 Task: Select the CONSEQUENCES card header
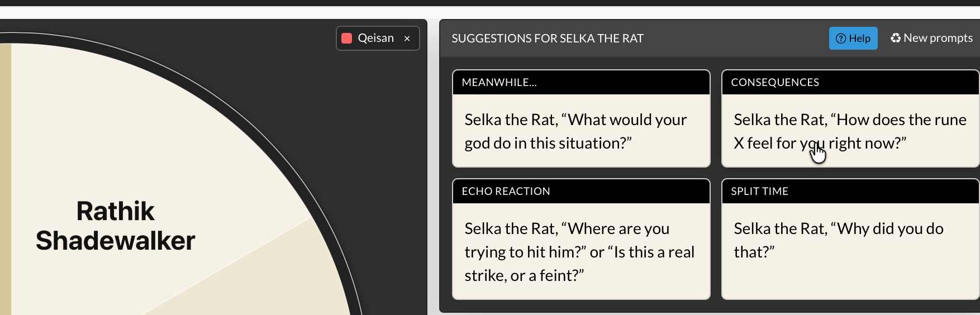(850, 82)
